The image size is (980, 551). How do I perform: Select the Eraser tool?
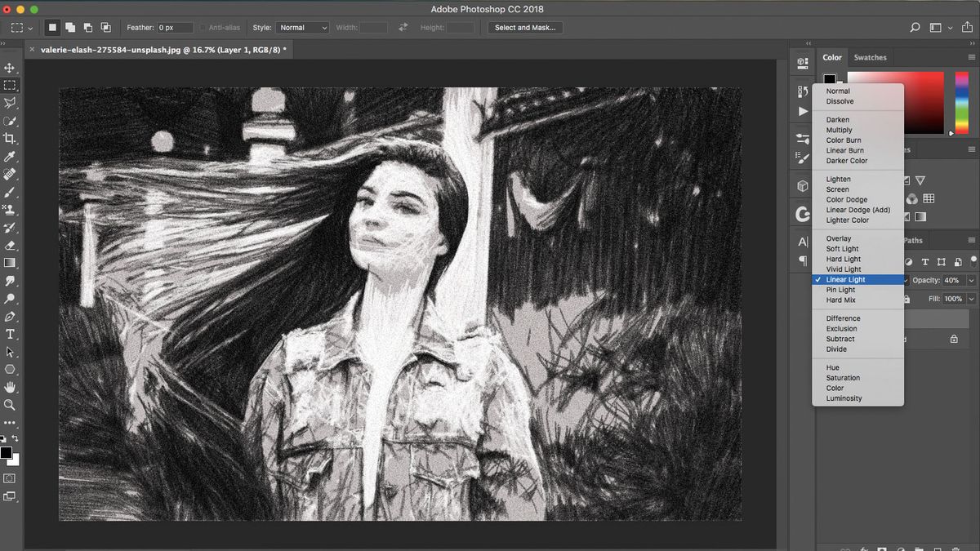[11, 247]
